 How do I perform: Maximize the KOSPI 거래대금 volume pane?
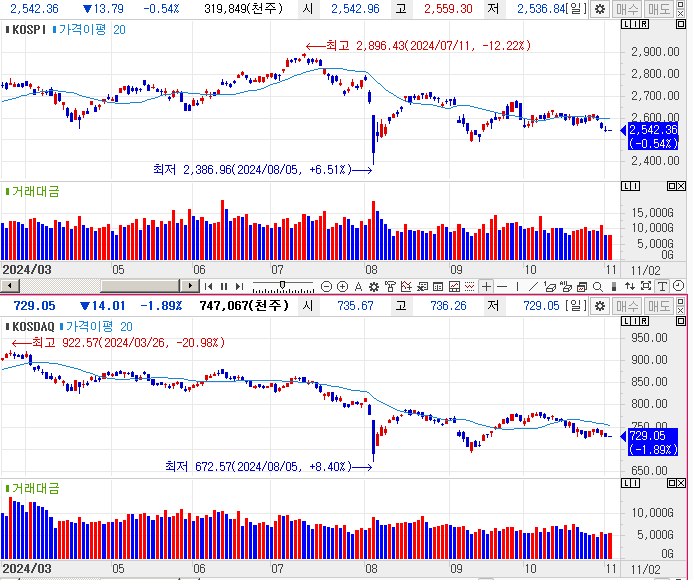tap(671, 186)
